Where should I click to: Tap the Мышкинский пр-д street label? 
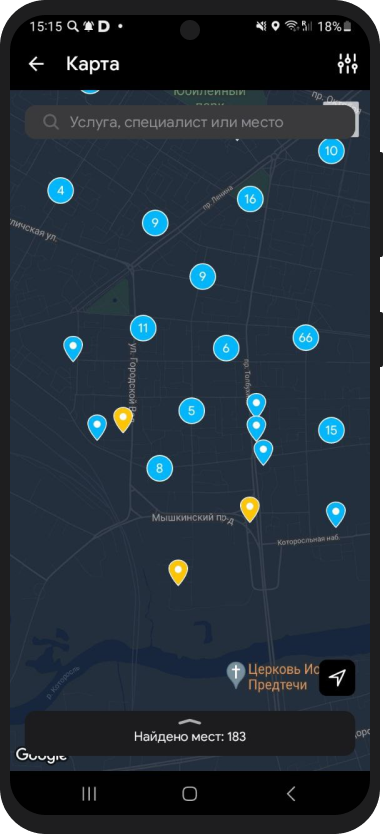tap(193, 518)
